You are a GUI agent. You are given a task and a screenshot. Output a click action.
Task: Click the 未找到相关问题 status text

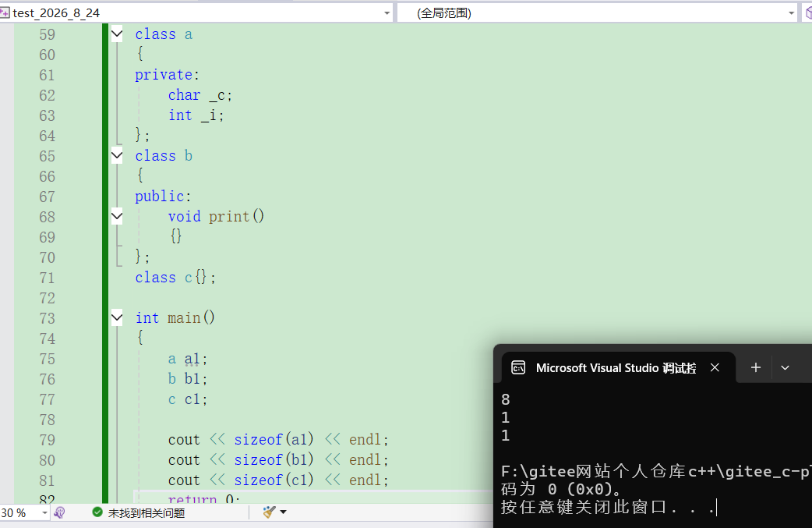(x=147, y=513)
